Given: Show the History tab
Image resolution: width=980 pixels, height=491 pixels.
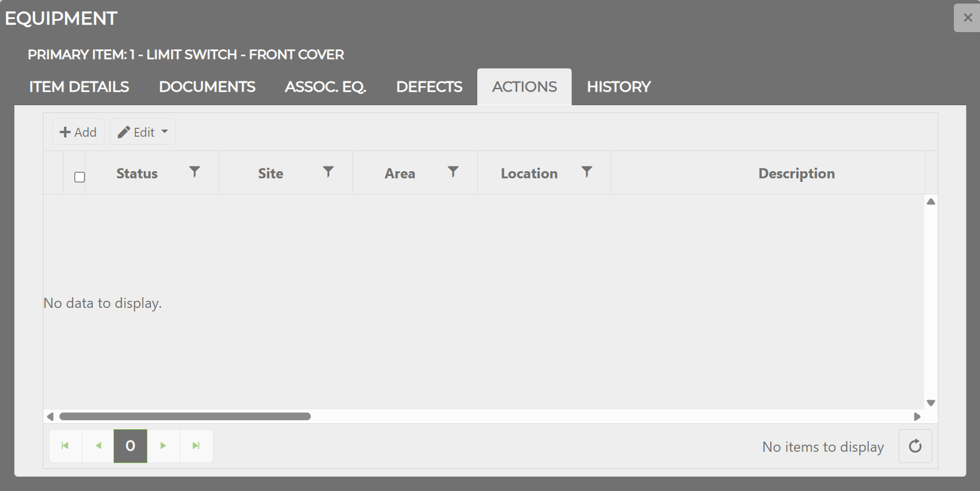Looking at the screenshot, I should [619, 87].
